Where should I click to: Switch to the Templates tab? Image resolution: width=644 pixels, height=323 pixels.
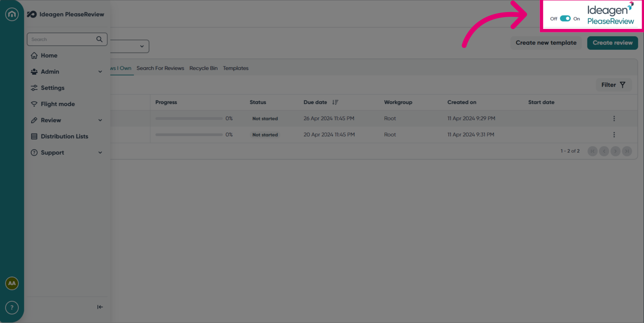236,68
